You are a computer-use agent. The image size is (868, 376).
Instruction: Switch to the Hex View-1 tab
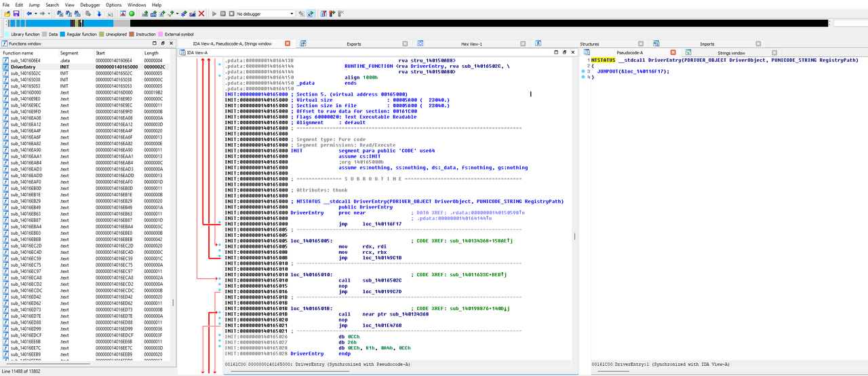[471, 44]
